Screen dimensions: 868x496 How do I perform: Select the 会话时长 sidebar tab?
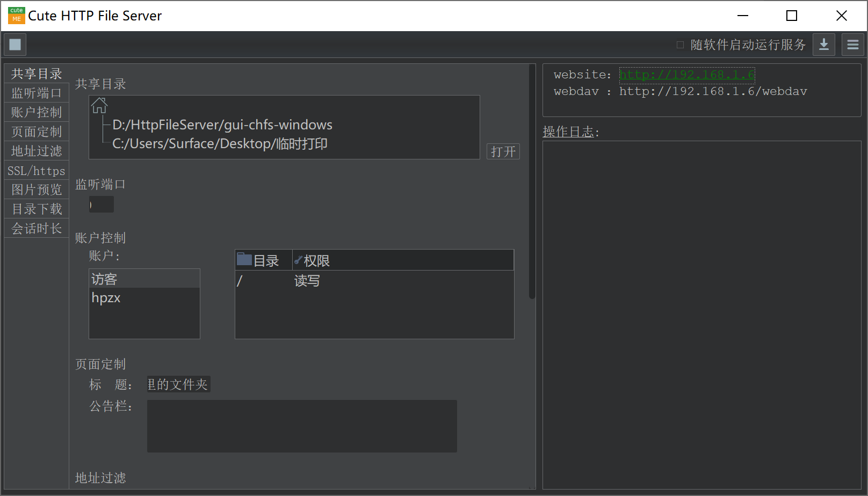[x=37, y=229]
